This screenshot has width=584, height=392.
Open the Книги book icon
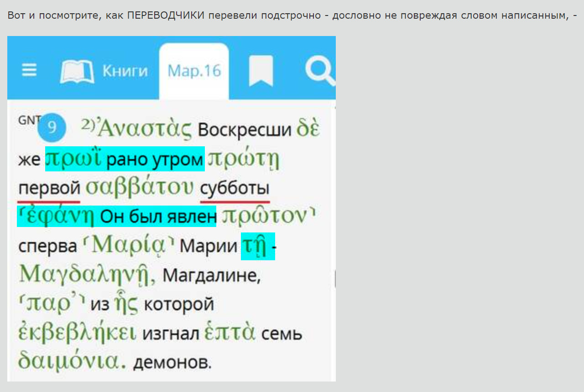click(77, 72)
